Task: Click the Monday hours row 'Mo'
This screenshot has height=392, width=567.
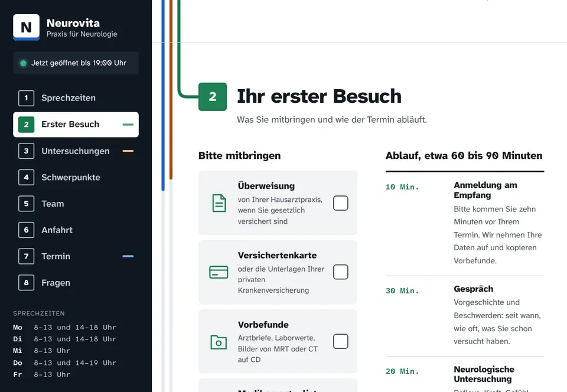Action: click(65, 328)
